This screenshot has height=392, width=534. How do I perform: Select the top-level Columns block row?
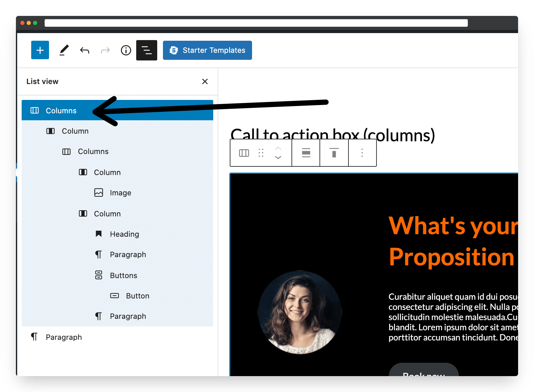click(117, 110)
